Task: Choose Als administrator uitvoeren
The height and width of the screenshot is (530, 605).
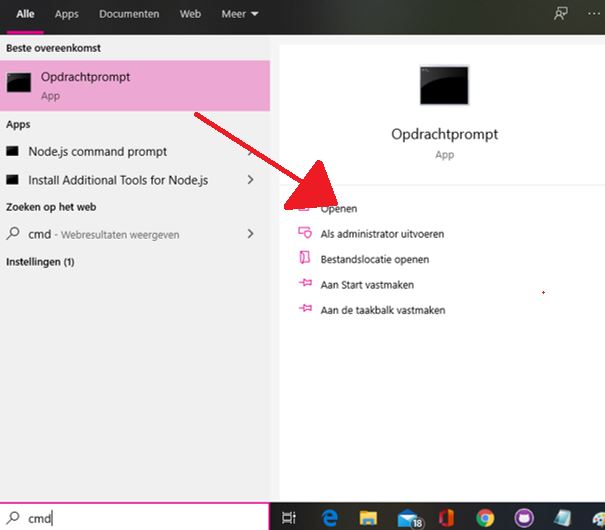Action: pos(381,234)
